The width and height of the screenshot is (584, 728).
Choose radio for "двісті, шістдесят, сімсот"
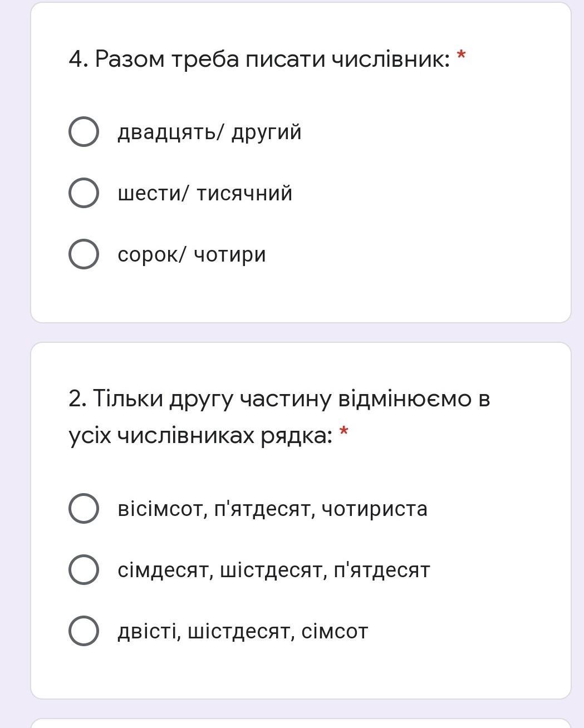pyautogui.click(x=84, y=631)
